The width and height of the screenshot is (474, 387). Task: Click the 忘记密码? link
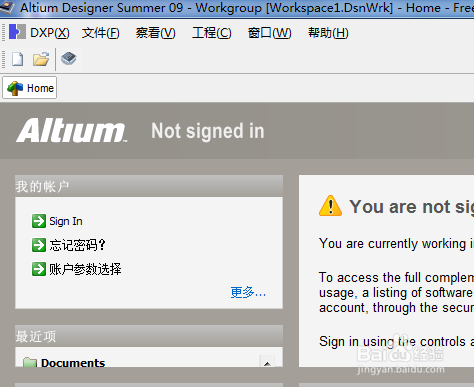(77, 245)
